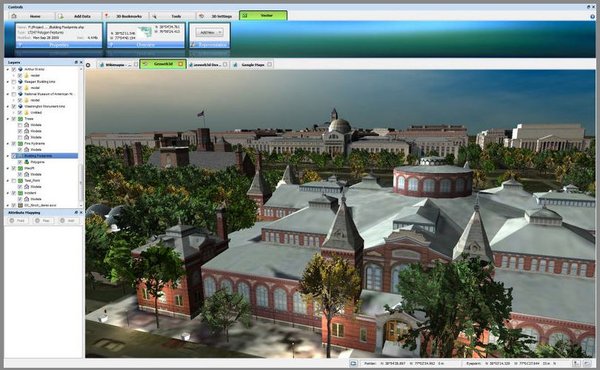Click the 3D Settings tab icon
The width and height of the screenshot is (600, 370).
pos(201,16)
